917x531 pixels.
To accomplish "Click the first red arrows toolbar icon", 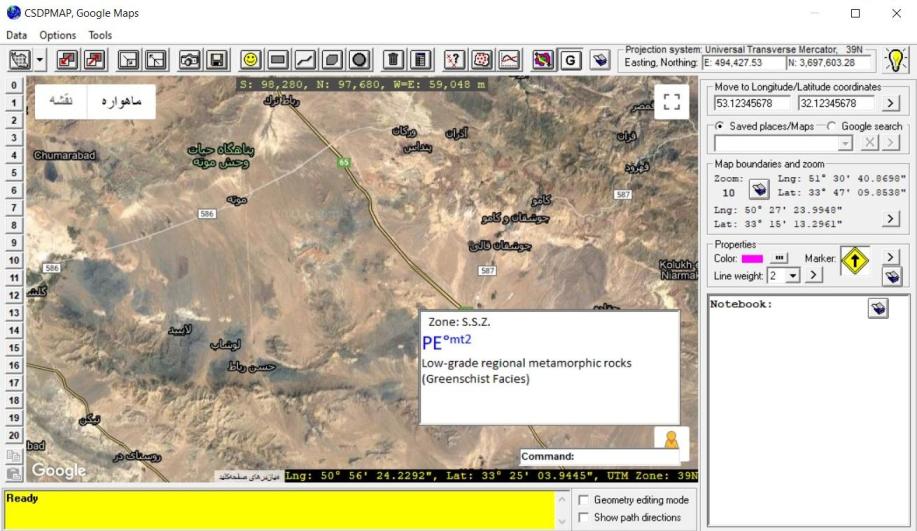I will coord(67,60).
